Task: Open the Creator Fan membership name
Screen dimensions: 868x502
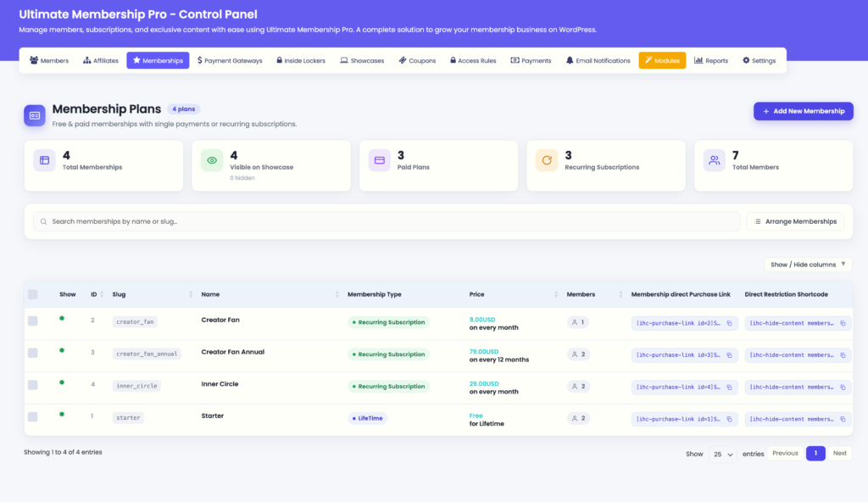Action: (x=220, y=321)
